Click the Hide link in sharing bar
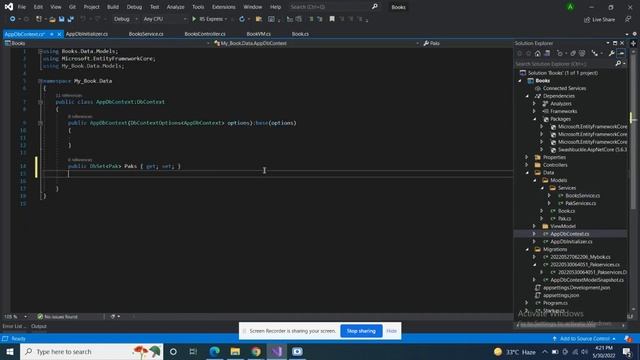Image resolution: width=640 pixels, height=360 pixels. (x=391, y=331)
